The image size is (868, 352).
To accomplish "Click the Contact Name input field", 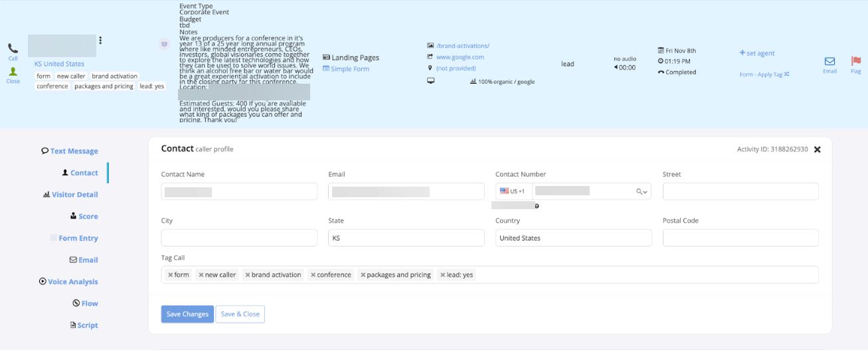I will (239, 191).
